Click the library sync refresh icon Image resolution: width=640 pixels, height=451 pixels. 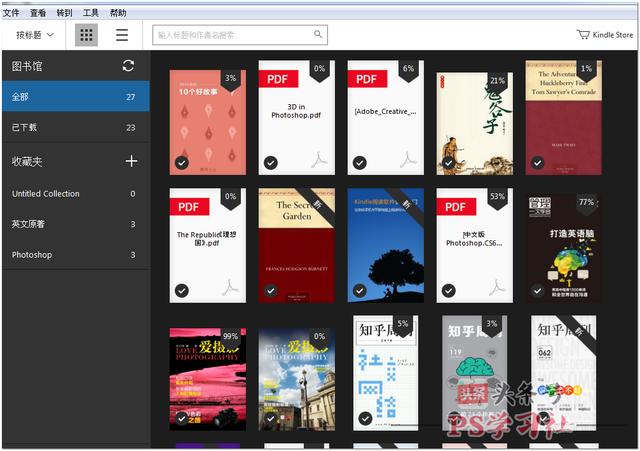[128, 66]
